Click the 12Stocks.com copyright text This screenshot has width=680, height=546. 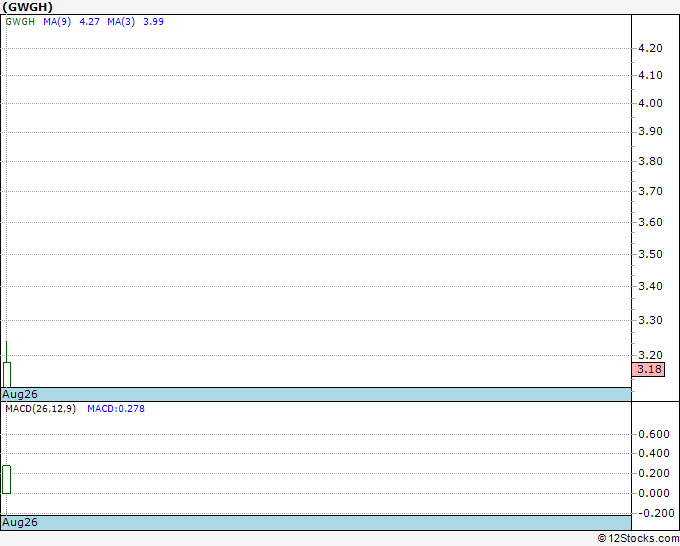pyautogui.click(x=638, y=538)
